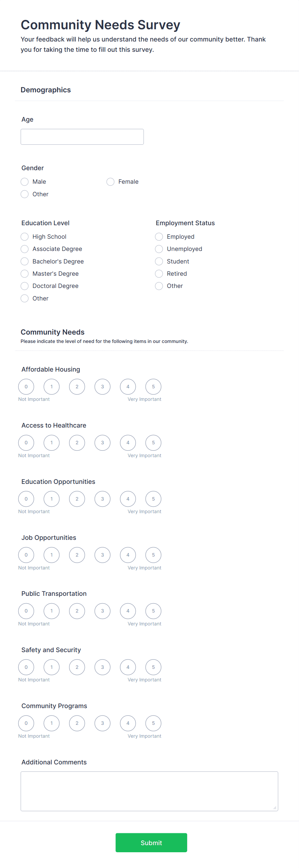Viewport: 299px width, 868px height.
Task: Rate Job Opportunities as 4
Action: (x=128, y=555)
